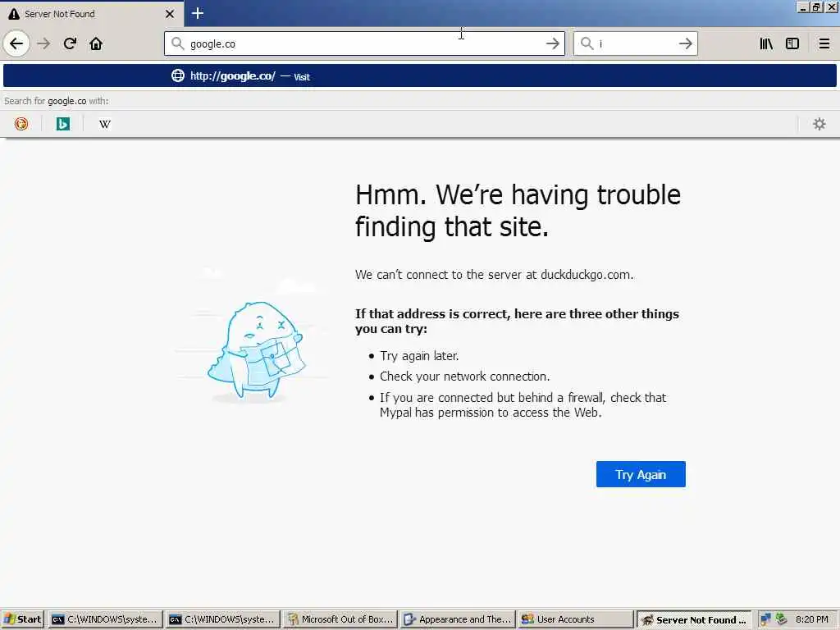840x630 pixels.
Task: Open the browser home page
Action: (96, 43)
